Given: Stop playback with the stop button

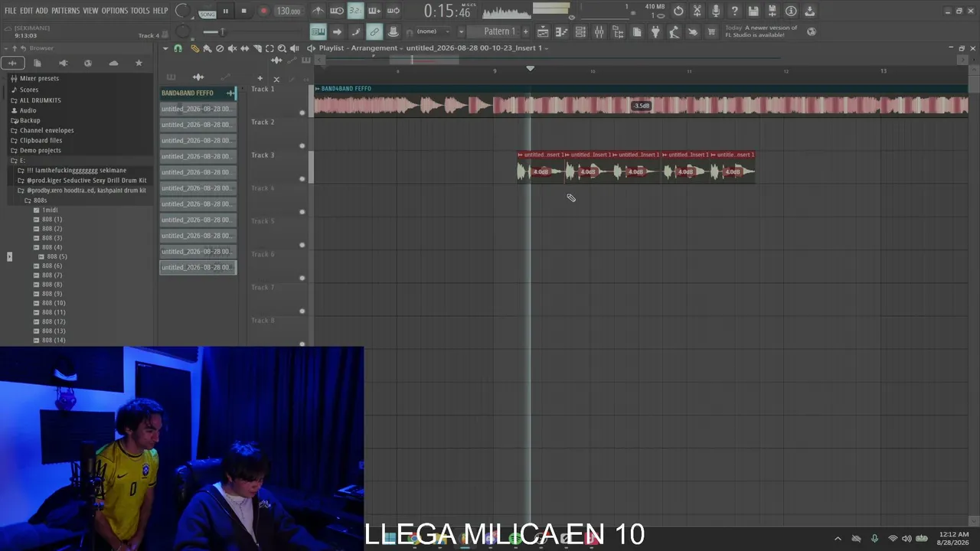Looking at the screenshot, I should (x=244, y=11).
